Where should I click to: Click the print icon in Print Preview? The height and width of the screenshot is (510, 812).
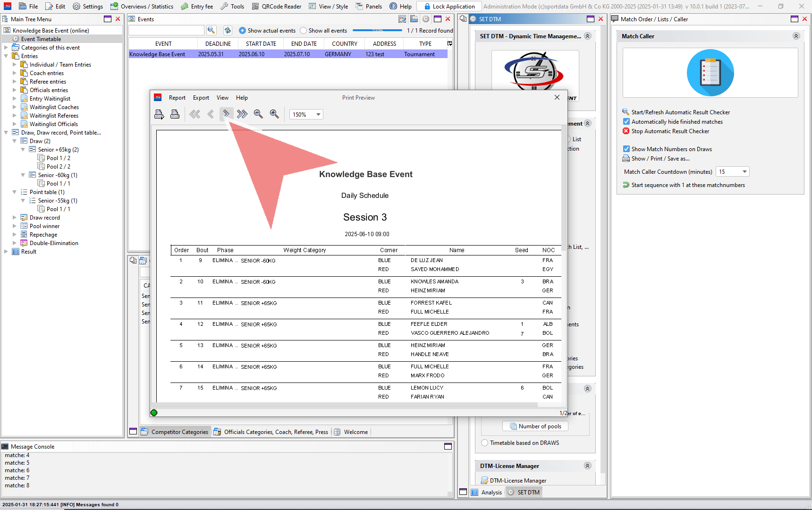coord(175,114)
